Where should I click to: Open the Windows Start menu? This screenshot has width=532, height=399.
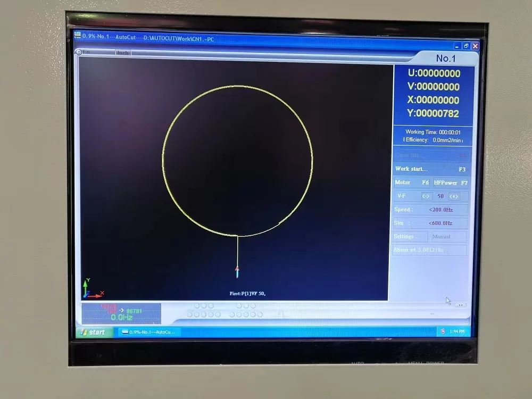click(x=94, y=331)
